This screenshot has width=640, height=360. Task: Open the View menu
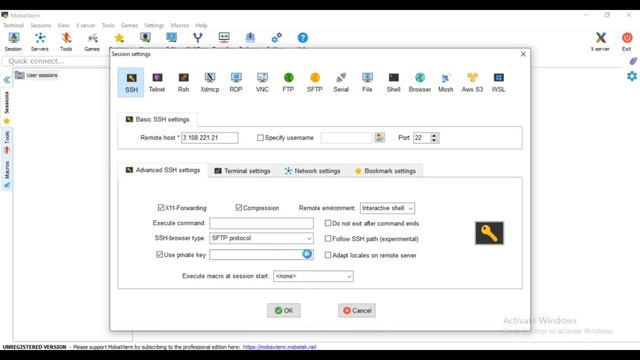(x=63, y=25)
